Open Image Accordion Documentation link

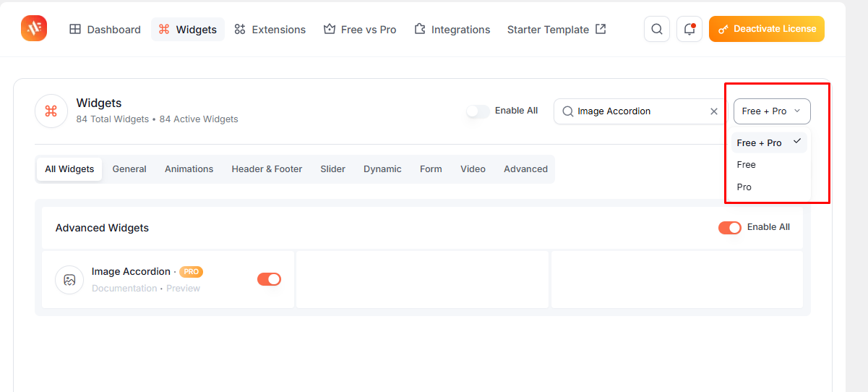(124, 289)
